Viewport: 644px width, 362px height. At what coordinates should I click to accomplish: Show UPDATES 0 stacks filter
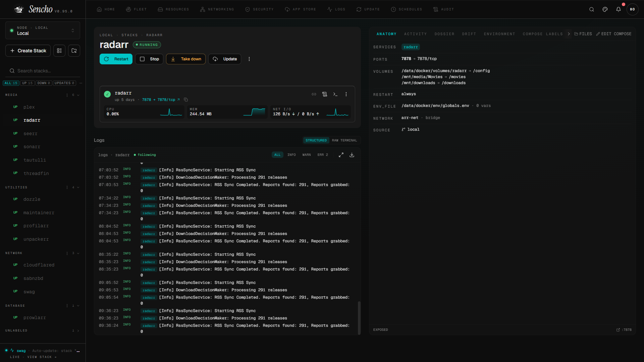[64, 83]
